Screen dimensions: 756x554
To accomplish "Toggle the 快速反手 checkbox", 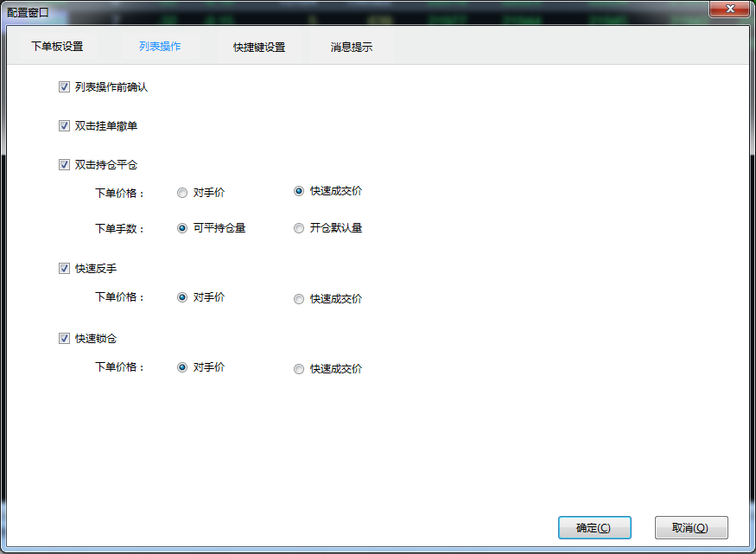I will point(64,269).
